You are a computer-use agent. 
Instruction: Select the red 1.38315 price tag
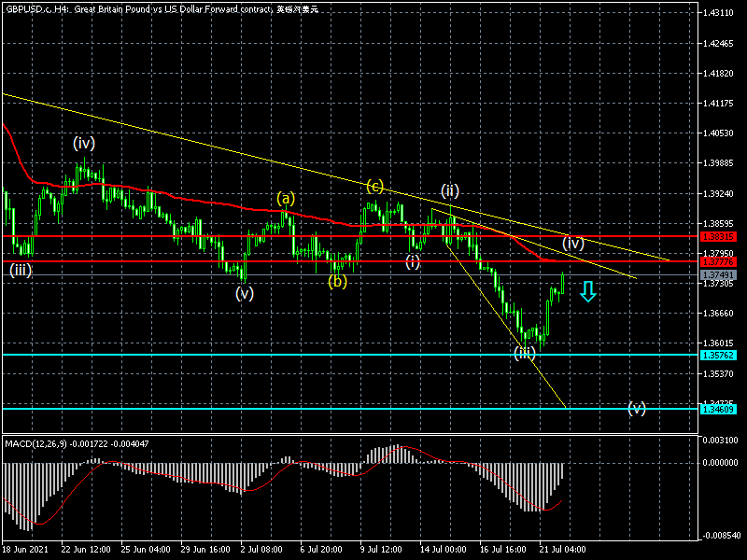717,237
